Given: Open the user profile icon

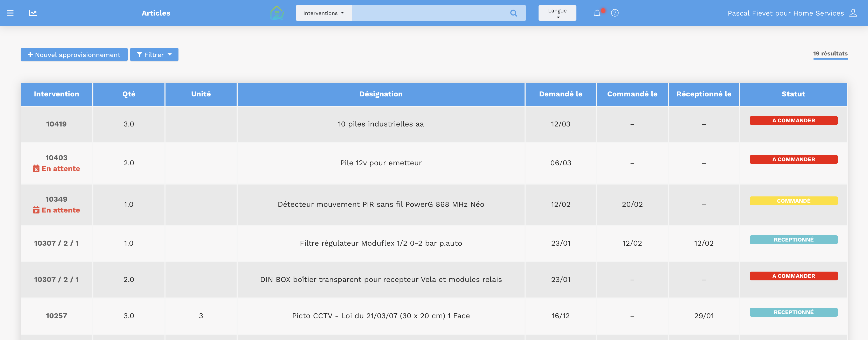Looking at the screenshot, I should 853,13.
